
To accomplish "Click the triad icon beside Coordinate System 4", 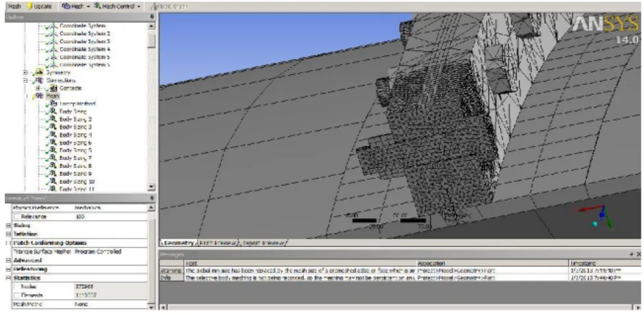I will pyautogui.click(x=53, y=49).
